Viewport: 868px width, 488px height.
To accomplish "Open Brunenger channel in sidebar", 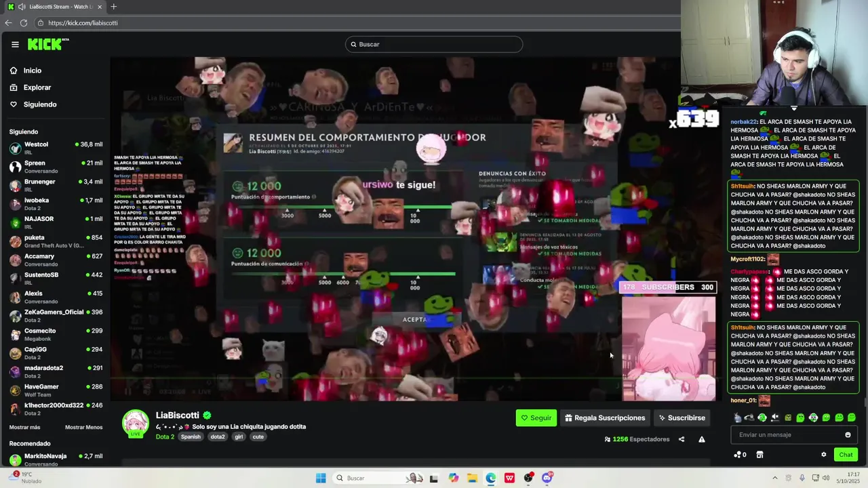I will tap(56, 185).
